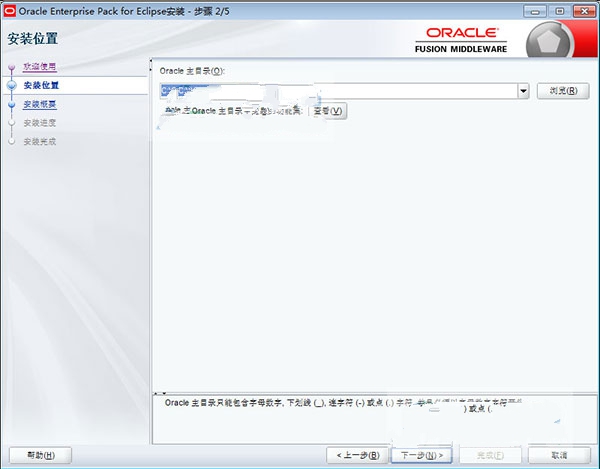Click the disabled 安装进度 step
This screenshot has width=600, height=469.
(40, 123)
